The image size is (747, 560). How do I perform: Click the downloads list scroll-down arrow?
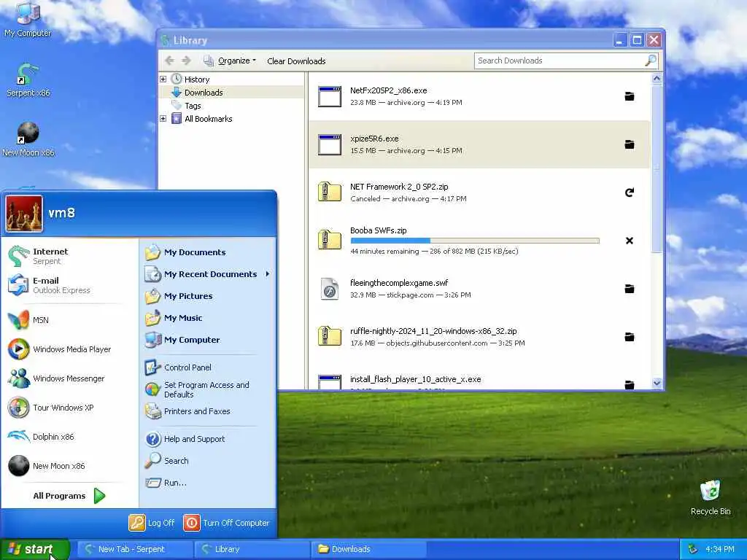657,383
